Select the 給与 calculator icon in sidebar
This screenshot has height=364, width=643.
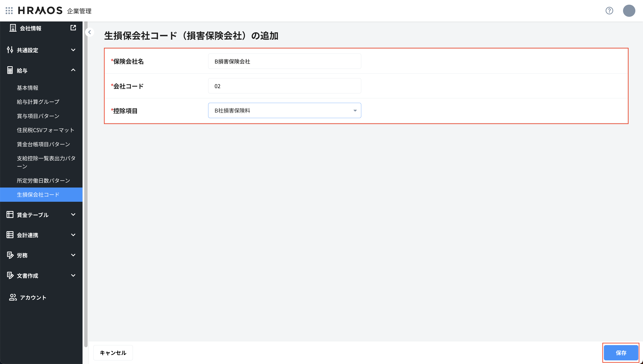coord(10,70)
